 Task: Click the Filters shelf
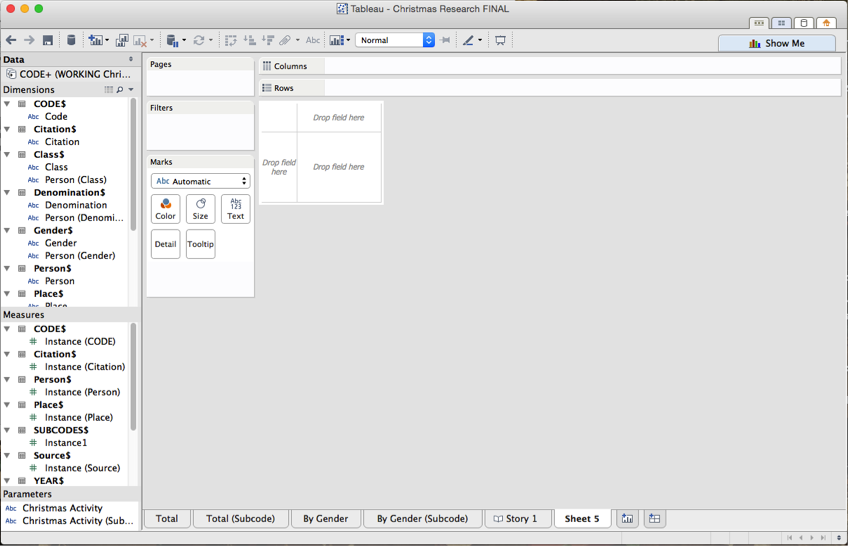tap(200, 126)
